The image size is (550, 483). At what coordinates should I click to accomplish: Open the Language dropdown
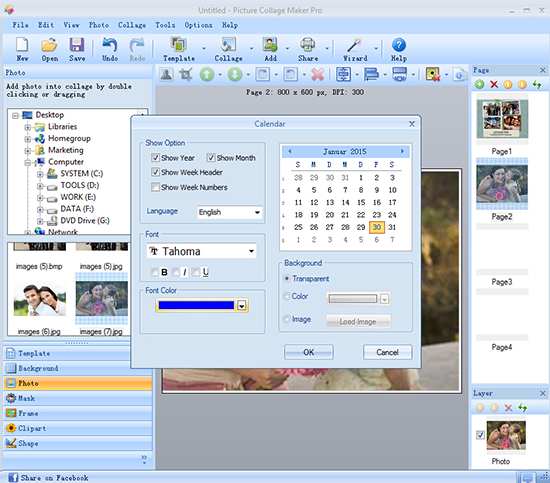point(257,212)
